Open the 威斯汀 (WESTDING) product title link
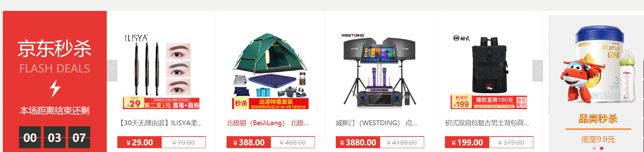The width and height of the screenshot is (644, 152). pyautogui.click(x=376, y=123)
